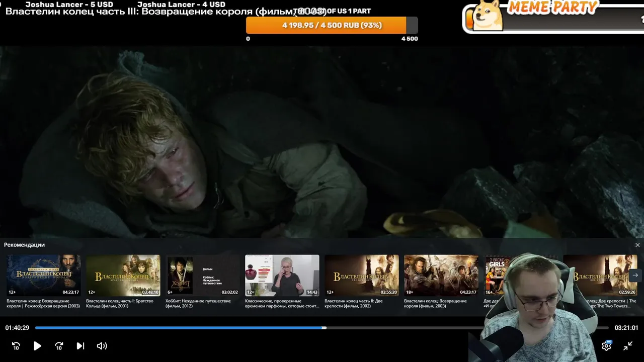This screenshot has width=644, height=362.
Task: Click the progress bar playhead knob
Action: click(x=325, y=328)
